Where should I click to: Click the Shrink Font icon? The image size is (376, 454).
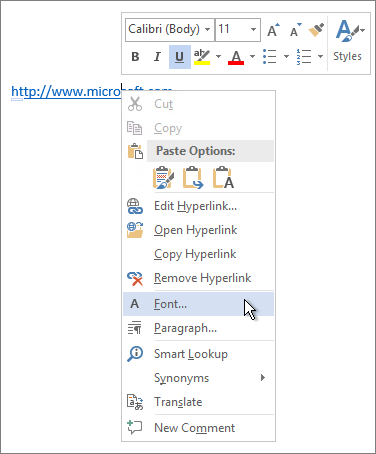295,30
